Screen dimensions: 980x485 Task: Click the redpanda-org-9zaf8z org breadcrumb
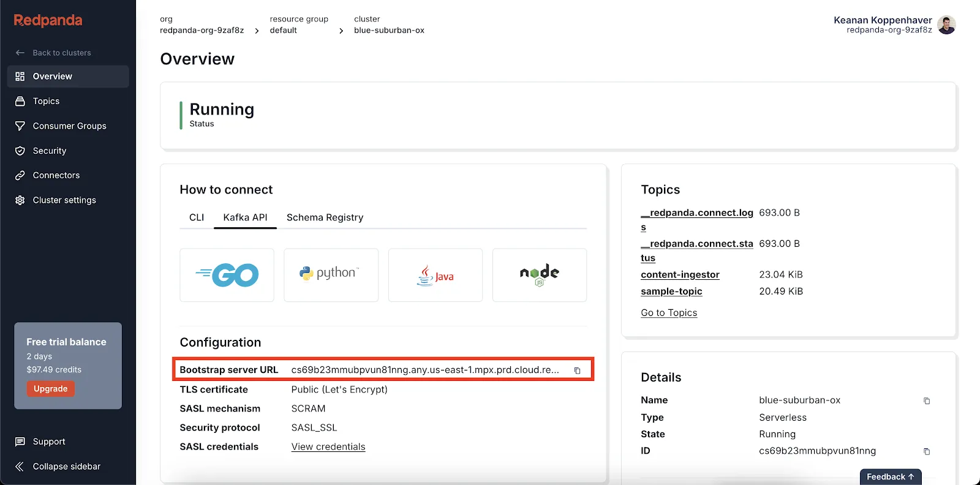click(202, 31)
